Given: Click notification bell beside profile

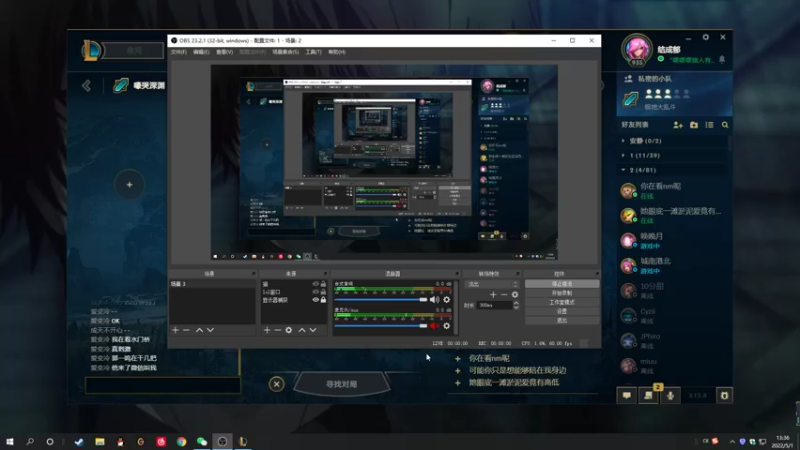Looking at the screenshot, I should [722, 60].
